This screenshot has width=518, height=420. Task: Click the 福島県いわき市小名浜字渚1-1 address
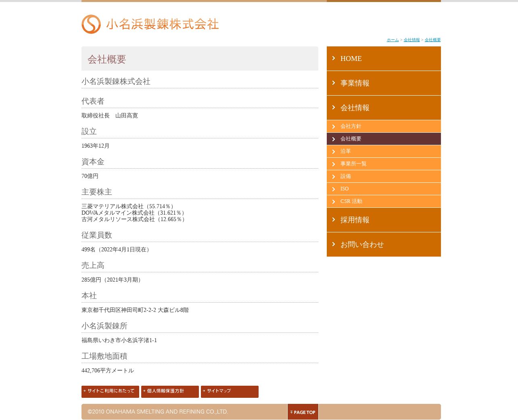point(119,341)
